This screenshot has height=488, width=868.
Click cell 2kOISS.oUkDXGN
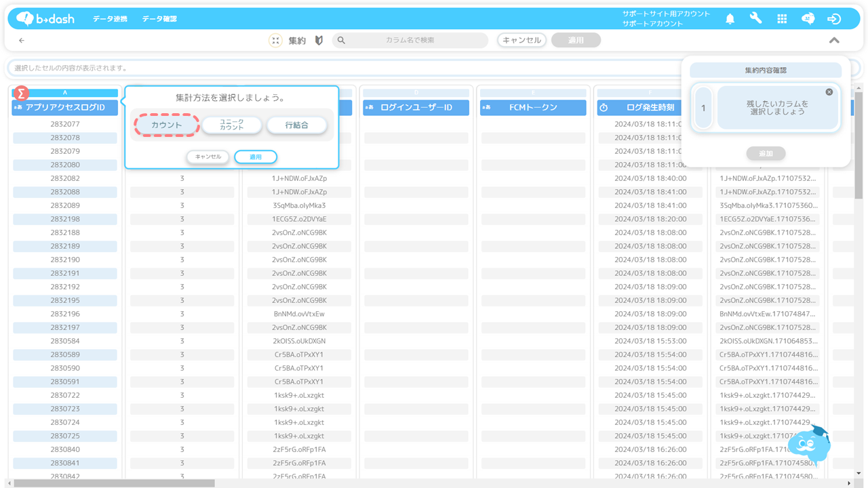coord(299,341)
